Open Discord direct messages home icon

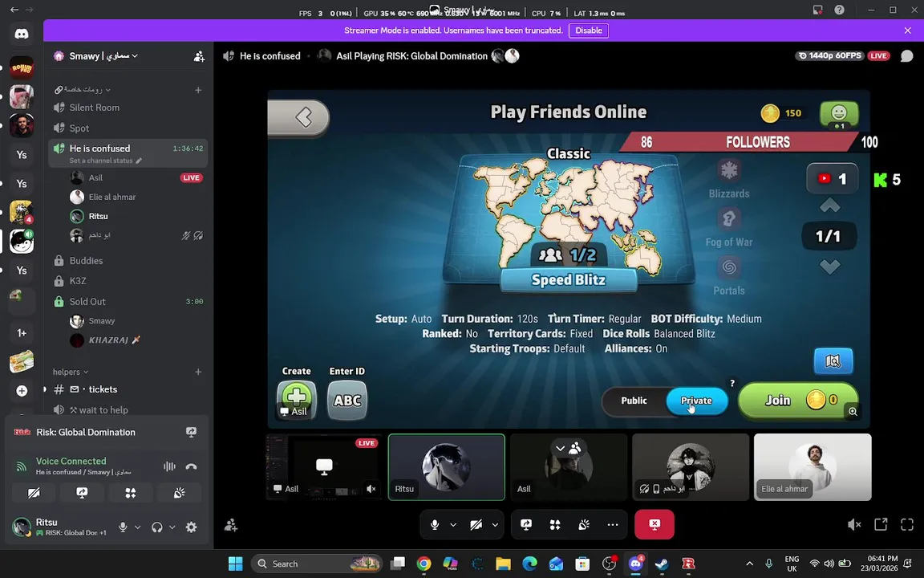[22, 34]
